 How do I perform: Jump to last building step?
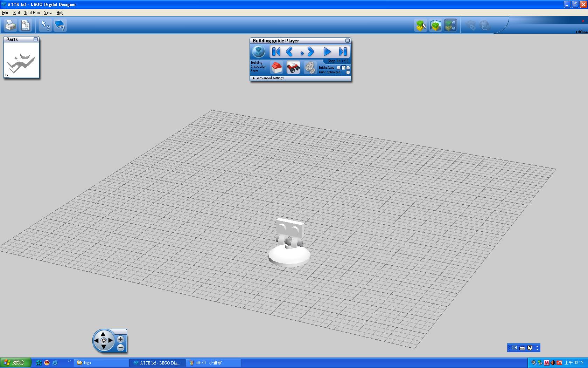(x=343, y=52)
